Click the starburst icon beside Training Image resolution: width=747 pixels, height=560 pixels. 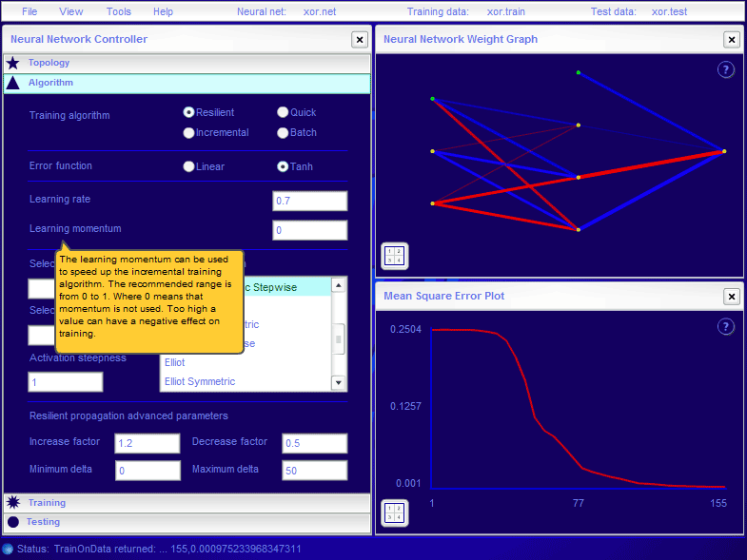point(13,502)
